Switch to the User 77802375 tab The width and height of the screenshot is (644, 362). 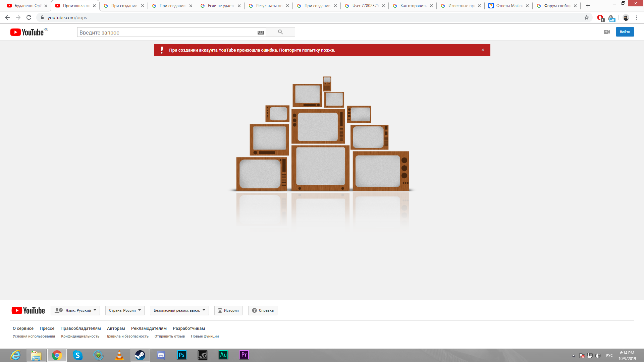pos(365,6)
